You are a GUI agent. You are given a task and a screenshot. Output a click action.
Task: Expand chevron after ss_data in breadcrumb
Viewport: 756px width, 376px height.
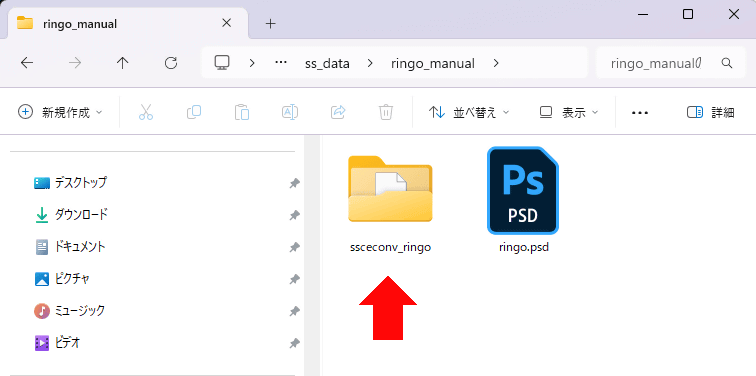[x=370, y=63]
